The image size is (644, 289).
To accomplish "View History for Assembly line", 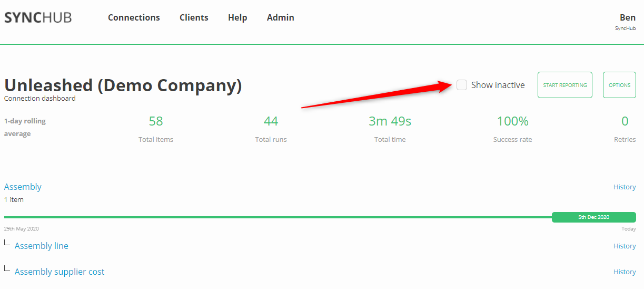I will pyautogui.click(x=625, y=246).
